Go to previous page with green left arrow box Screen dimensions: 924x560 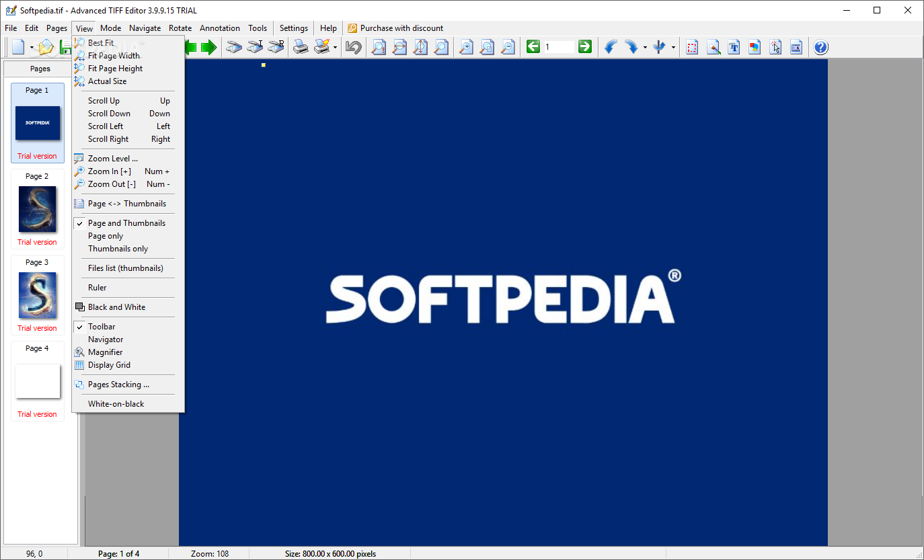(x=533, y=46)
